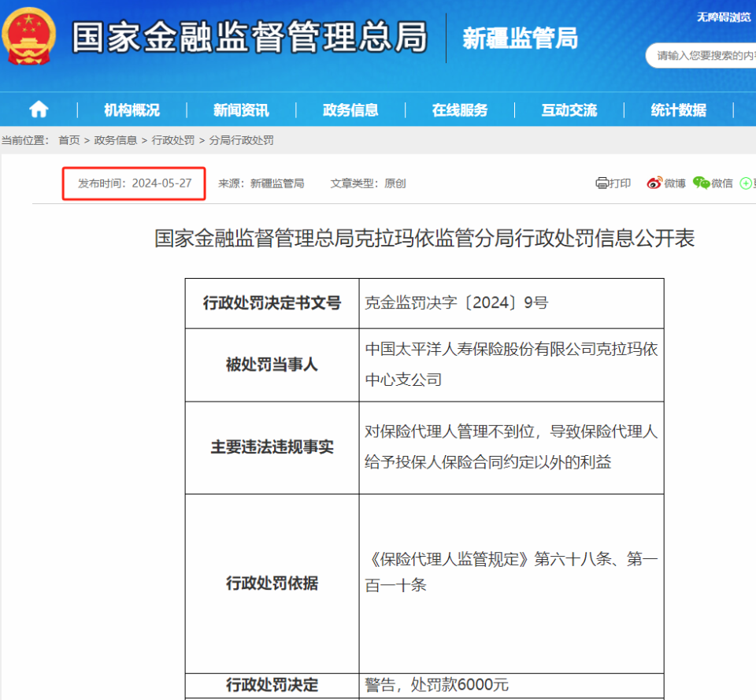Image resolution: width=756 pixels, height=700 pixels.
Task: Click the green plus more-share icon
Action: coord(746,183)
